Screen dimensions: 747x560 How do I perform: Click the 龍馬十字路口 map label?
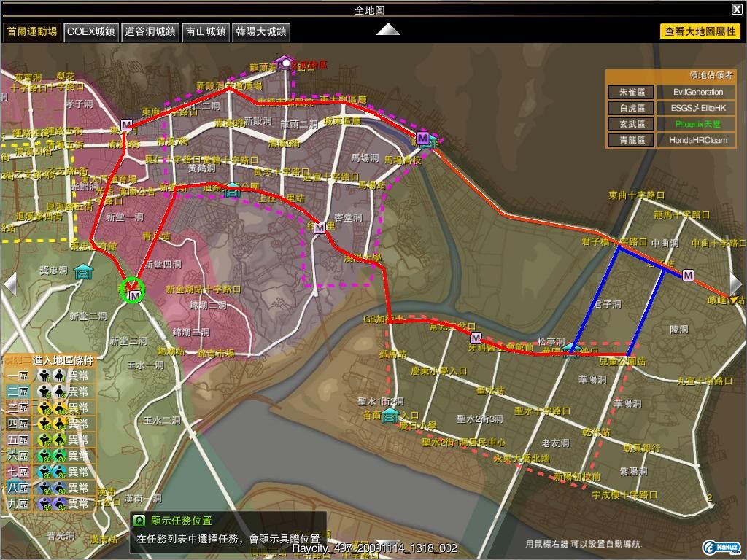[x=682, y=215]
